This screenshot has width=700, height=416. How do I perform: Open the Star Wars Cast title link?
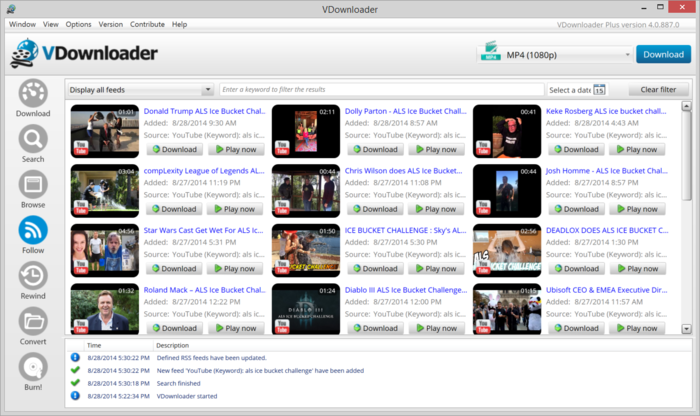coord(203,230)
